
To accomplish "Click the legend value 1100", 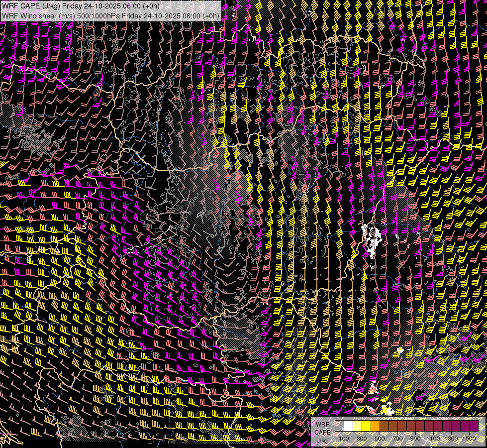I will [x=433, y=439].
